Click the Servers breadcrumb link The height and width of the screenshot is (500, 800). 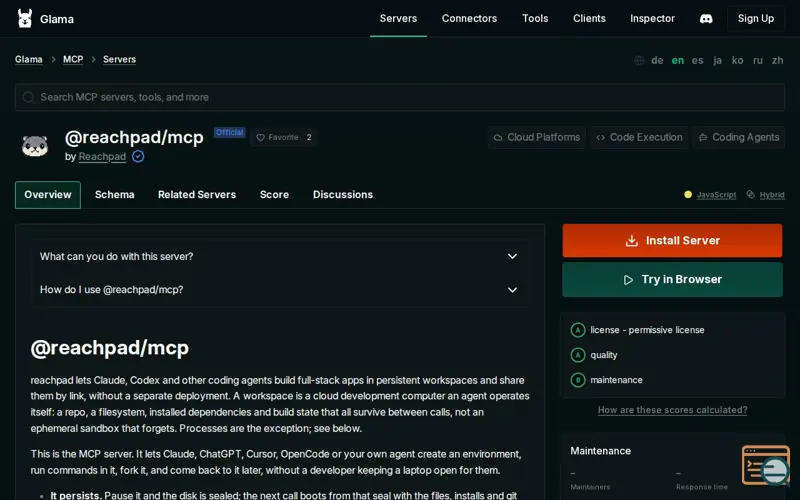click(x=119, y=59)
